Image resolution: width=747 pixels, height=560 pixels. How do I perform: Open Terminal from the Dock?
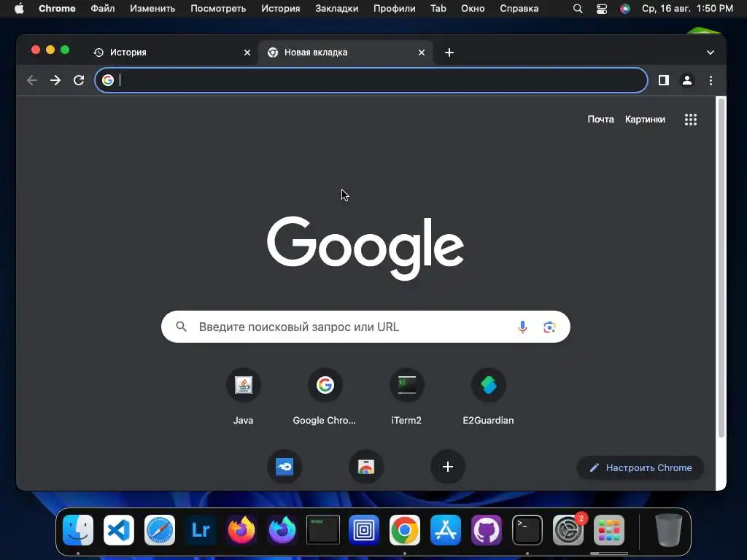coord(527,529)
